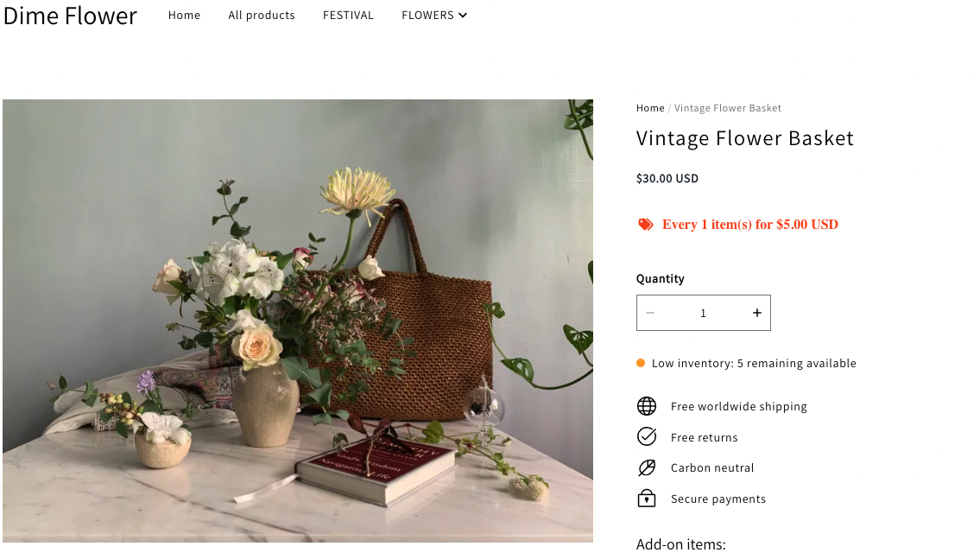Screen dimensions: 980x559
Task: Click the Dime Flower store logo
Action: (70, 16)
